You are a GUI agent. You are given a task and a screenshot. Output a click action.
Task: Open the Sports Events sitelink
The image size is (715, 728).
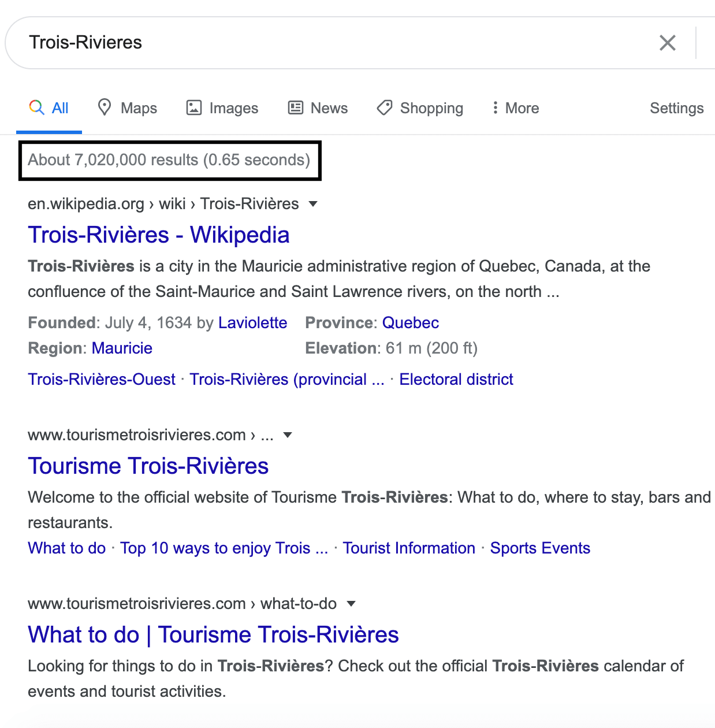[540, 548]
